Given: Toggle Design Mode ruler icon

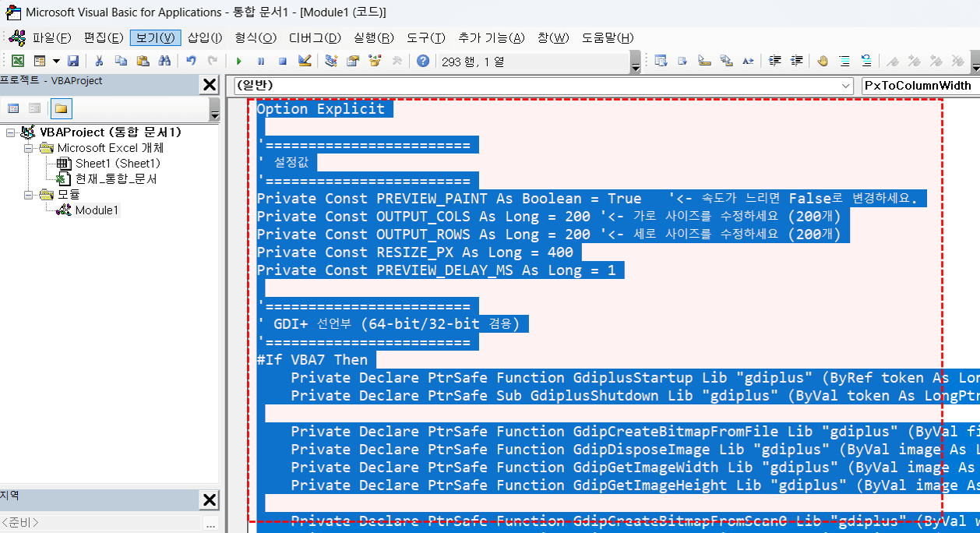Looking at the screenshot, I should (305, 61).
